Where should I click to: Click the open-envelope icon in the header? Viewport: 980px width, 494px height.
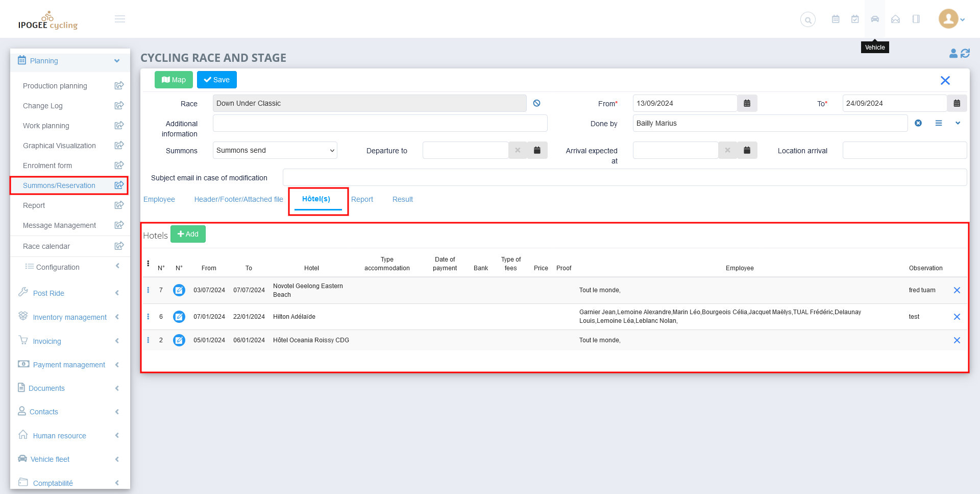(895, 19)
